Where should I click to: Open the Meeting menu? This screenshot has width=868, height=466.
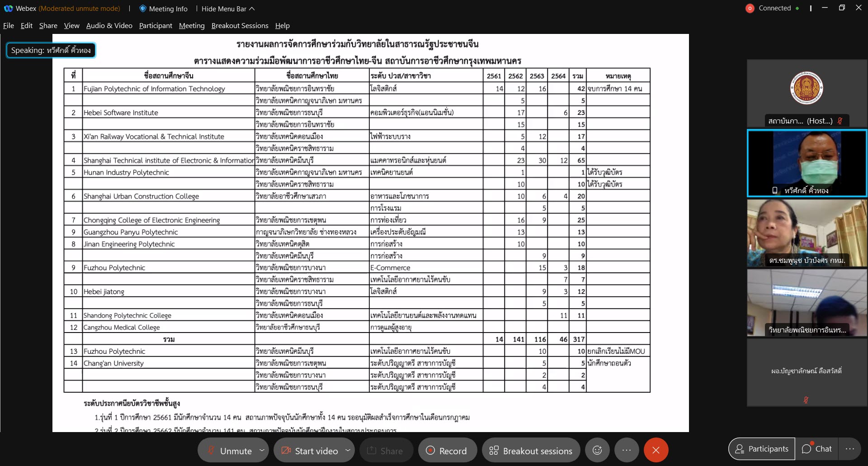tap(192, 26)
